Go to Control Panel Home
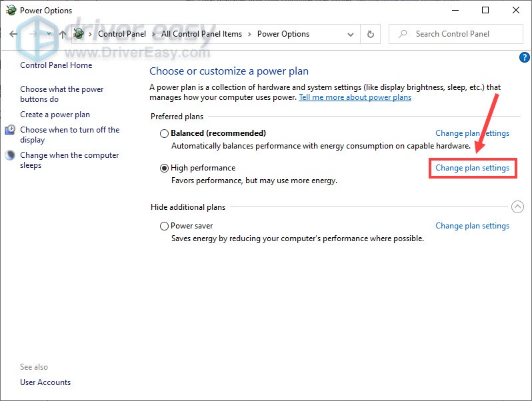 pyautogui.click(x=56, y=65)
